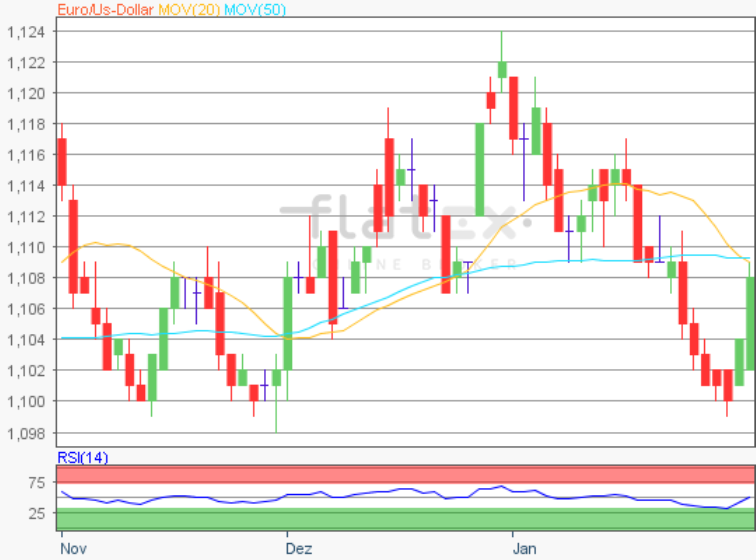756x560 pixels.
Task: Click the Jan label on the time axis
Action: pos(524,547)
